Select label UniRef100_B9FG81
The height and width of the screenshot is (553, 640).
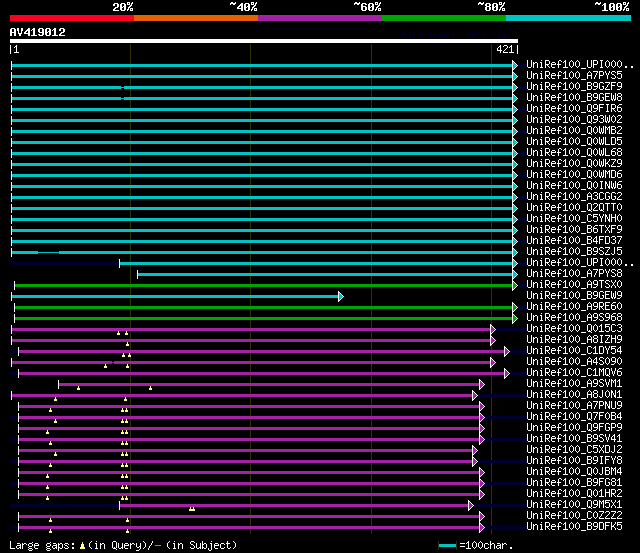tap(574, 483)
